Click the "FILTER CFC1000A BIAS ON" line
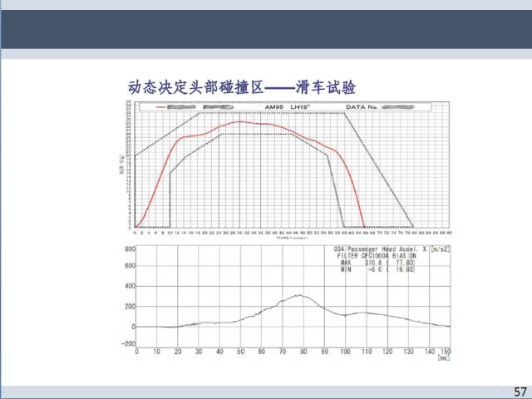The height and width of the screenshot is (399, 532). 377,256
